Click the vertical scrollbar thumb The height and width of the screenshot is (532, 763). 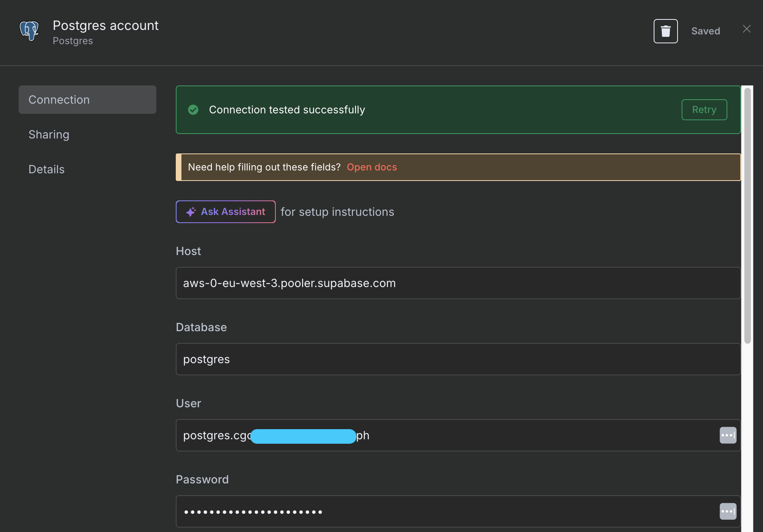pos(748,216)
